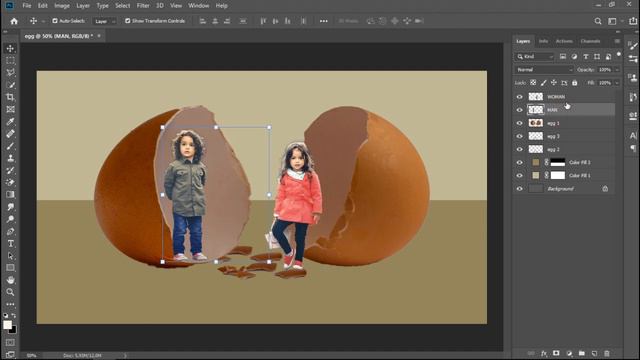Click the Opacity value field

point(605,70)
